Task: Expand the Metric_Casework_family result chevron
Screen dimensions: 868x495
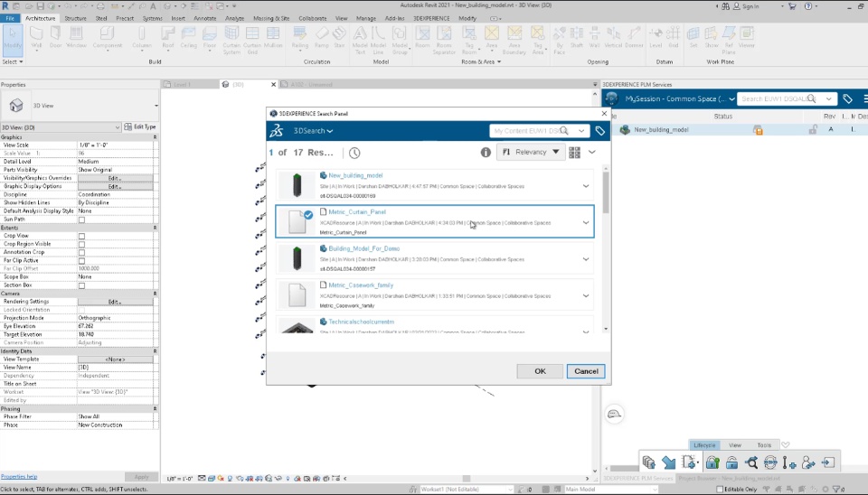Action: pyautogui.click(x=586, y=296)
